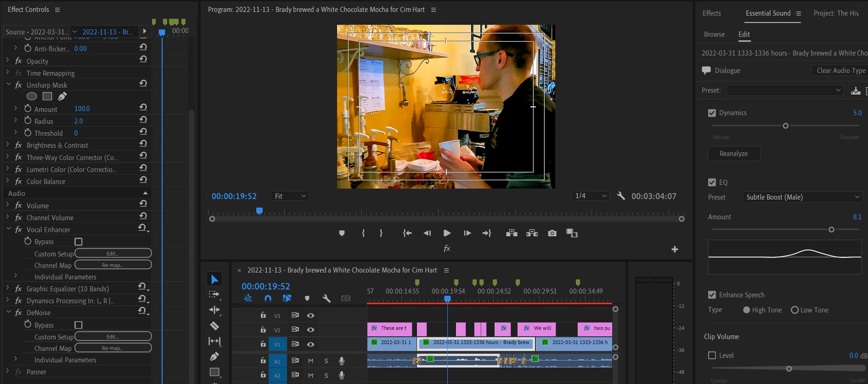Save Essential Sound preset icon
The height and width of the screenshot is (384, 868).
856,90
